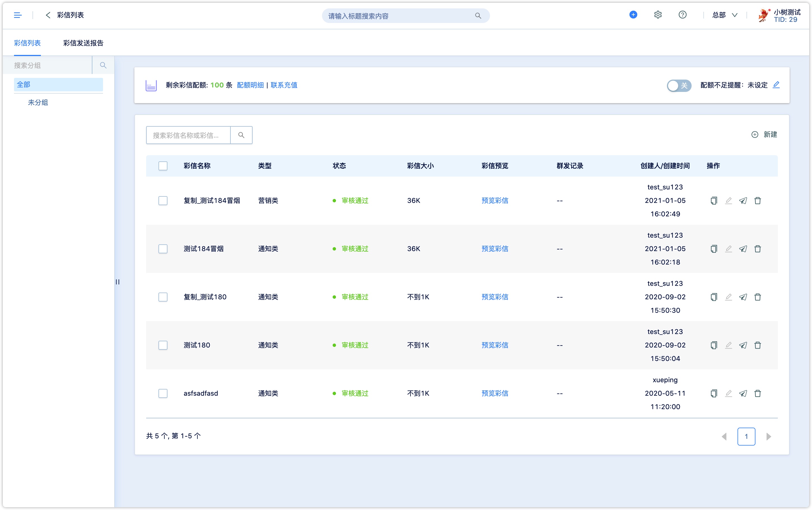Select 未分组 group in sidebar

pyautogui.click(x=38, y=103)
